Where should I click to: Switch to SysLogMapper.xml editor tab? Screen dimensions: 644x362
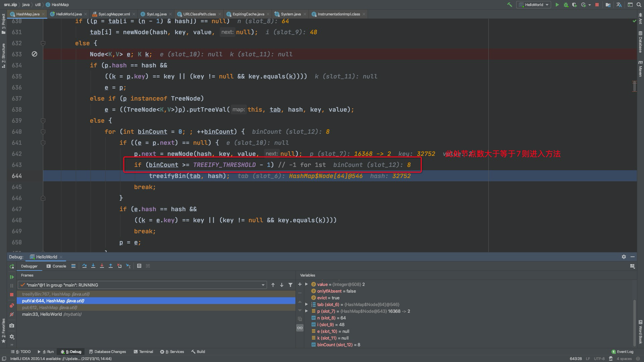[x=114, y=14]
